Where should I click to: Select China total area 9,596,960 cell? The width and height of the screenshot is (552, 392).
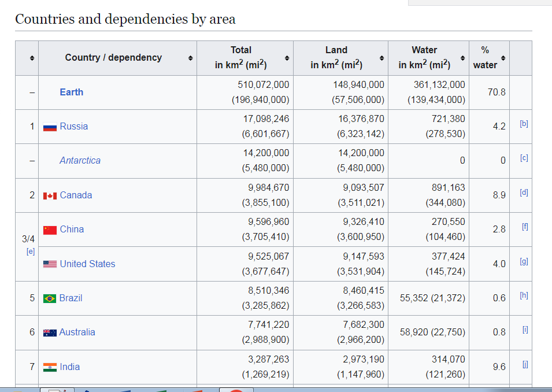point(245,230)
